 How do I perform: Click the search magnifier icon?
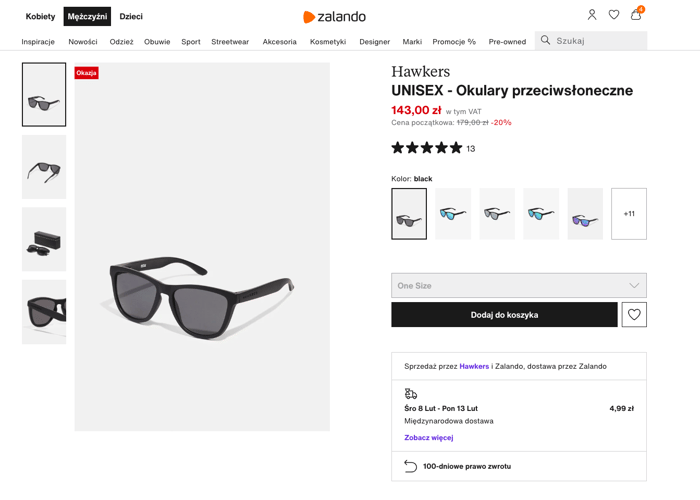(x=545, y=41)
